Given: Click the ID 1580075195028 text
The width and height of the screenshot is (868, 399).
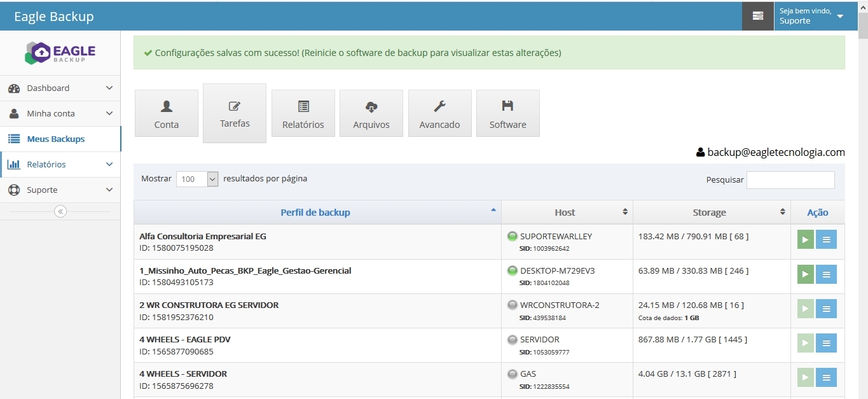Looking at the screenshot, I should tap(177, 248).
